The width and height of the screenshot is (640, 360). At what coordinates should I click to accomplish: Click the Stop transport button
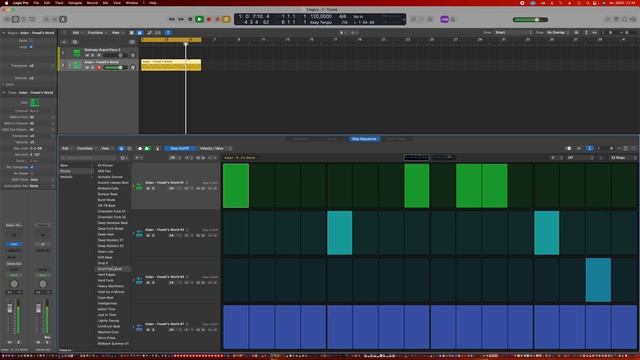point(190,19)
